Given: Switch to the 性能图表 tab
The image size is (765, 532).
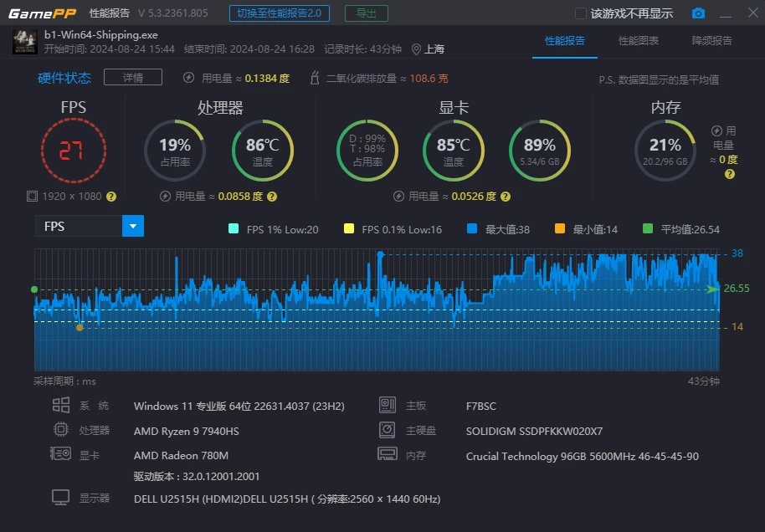Looking at the screenshot, I should 638,41.
